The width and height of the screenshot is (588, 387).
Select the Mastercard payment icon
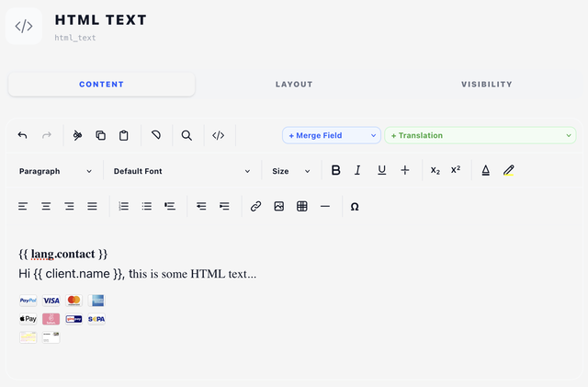coord(73,301)
